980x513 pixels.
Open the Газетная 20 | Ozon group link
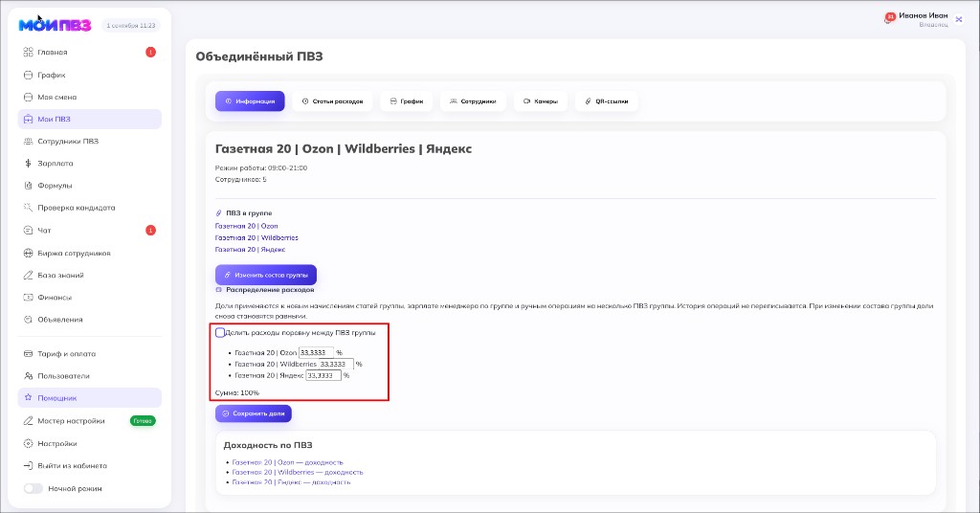246,226
